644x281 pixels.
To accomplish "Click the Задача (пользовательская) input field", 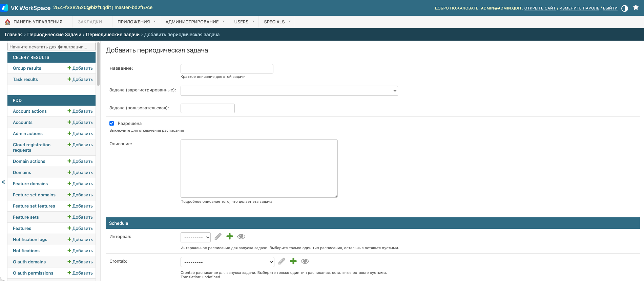I will pos(208,108).
